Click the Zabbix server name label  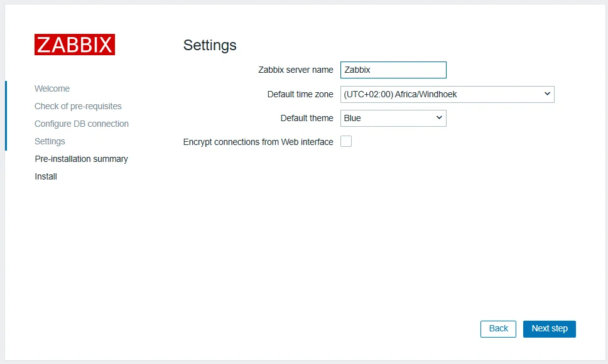[x=295, y=70]
